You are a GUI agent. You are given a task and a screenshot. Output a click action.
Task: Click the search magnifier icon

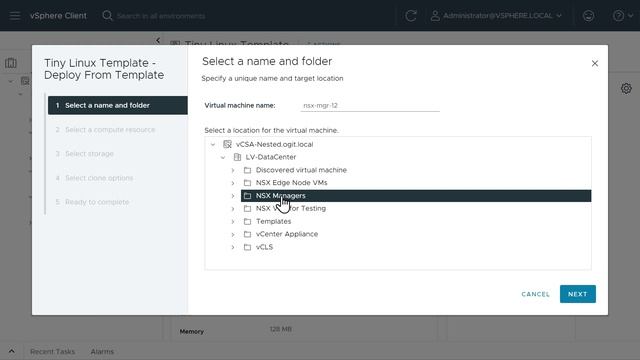pyautogui.click(x=107, y=16)
